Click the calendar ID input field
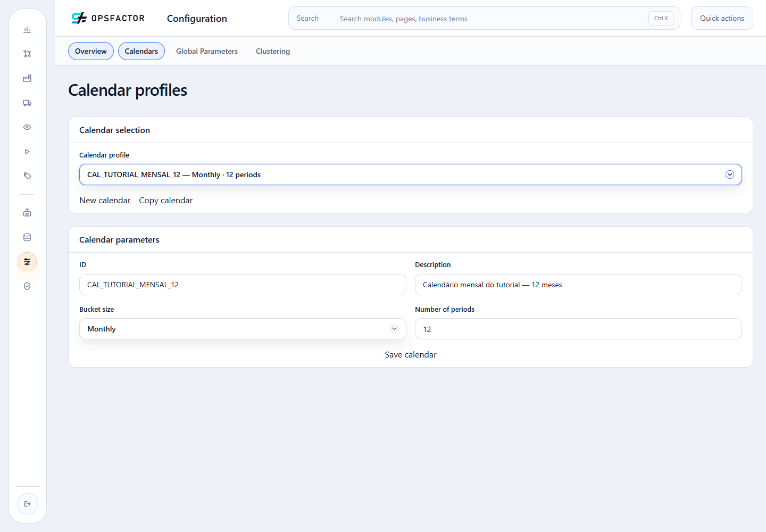 [243, 285]
